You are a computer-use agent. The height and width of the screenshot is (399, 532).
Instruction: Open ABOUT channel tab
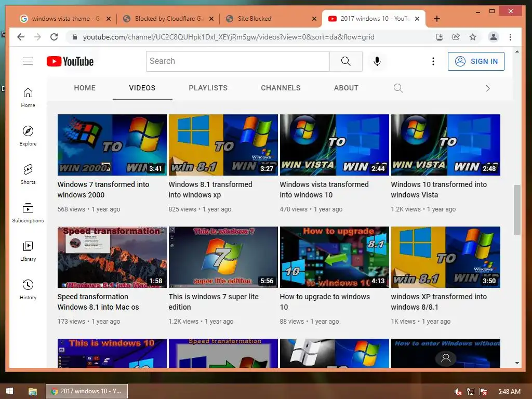pos(346,88)
